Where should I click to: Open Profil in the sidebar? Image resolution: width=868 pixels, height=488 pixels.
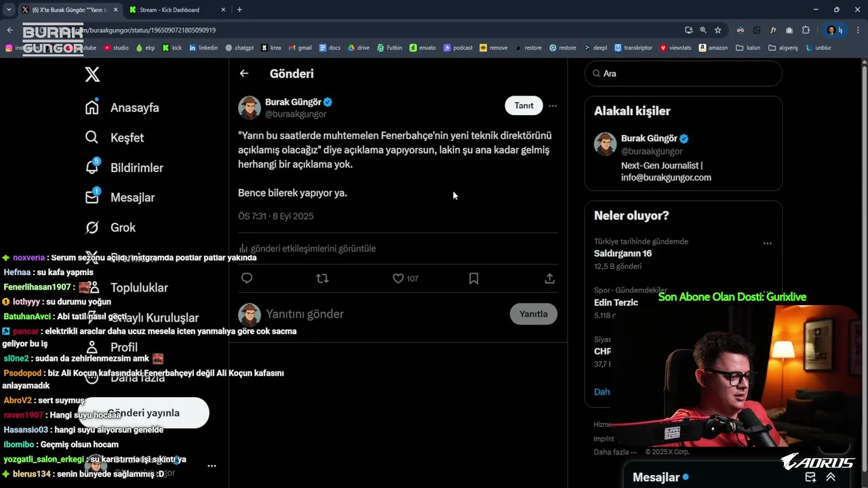(112, 347)
